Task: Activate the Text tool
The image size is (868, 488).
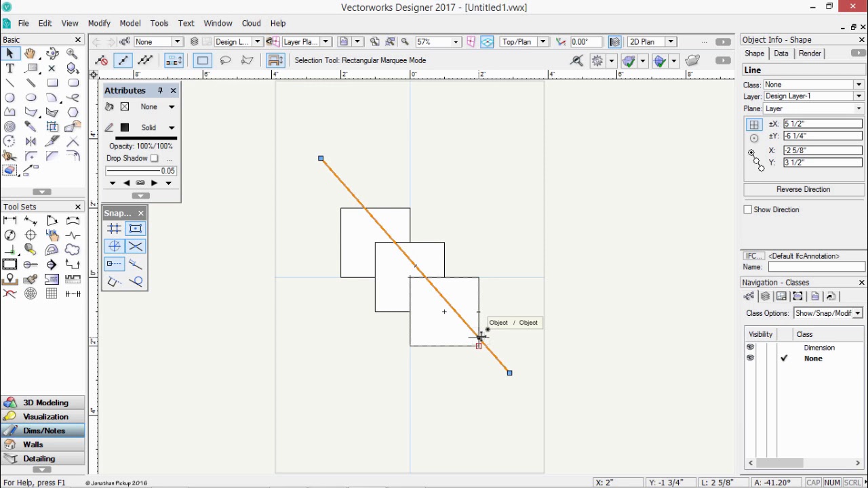Action: (x=9, y=68)
